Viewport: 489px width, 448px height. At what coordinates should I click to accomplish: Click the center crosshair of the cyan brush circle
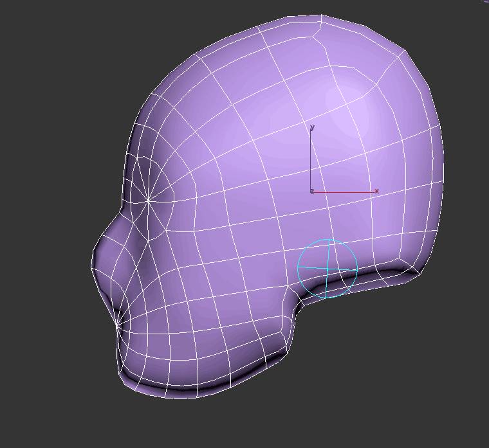(327, 269)
